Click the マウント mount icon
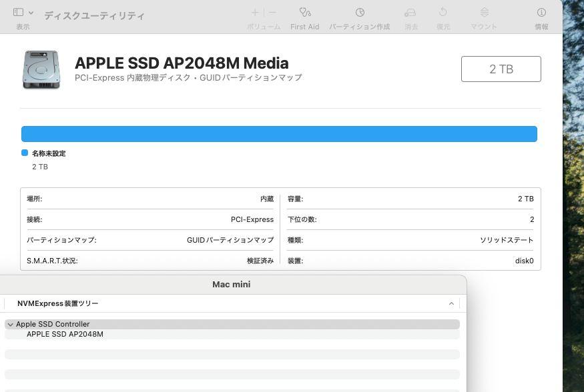The width and height of the screenshot is (584, 392). 484,12
